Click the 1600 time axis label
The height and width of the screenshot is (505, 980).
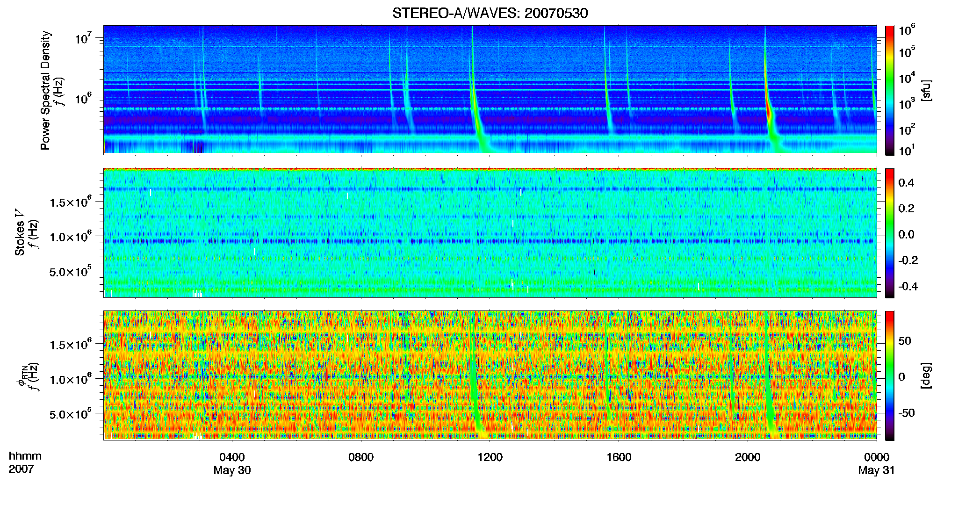[619, 457]
